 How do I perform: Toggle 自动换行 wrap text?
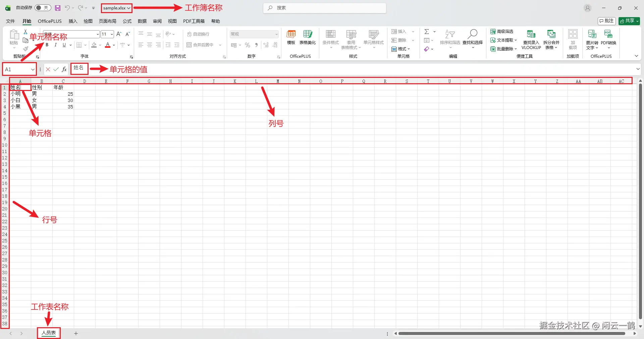pyautogui.click(x=198, y=34)
